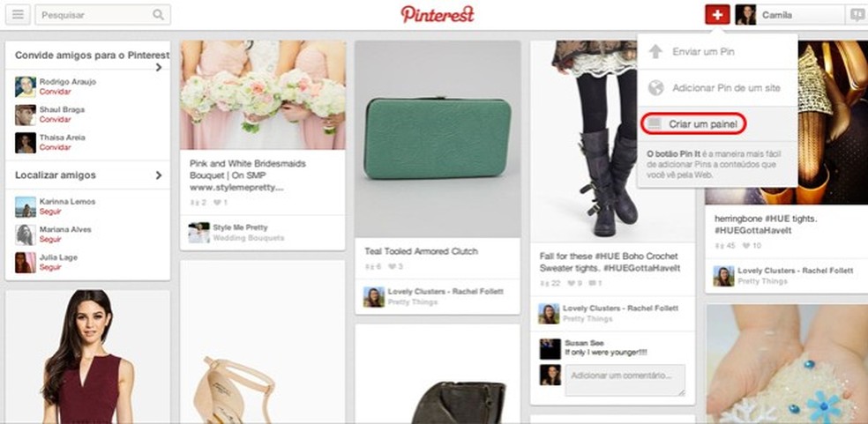Click Camila's profile avatar
This screenshot has height=424, width=868.
(745, 15)
